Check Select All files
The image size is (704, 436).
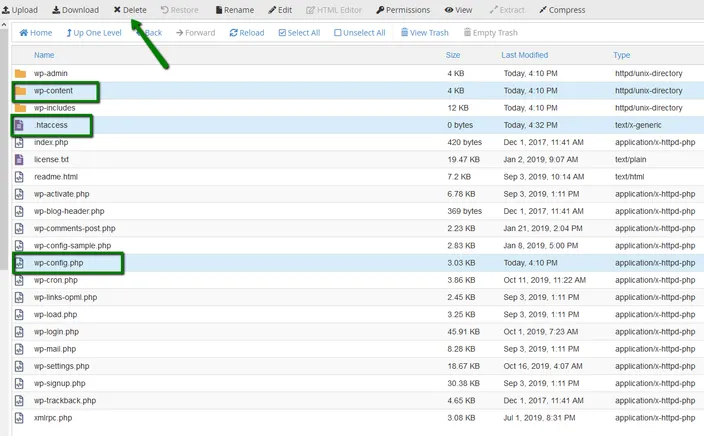299,33
